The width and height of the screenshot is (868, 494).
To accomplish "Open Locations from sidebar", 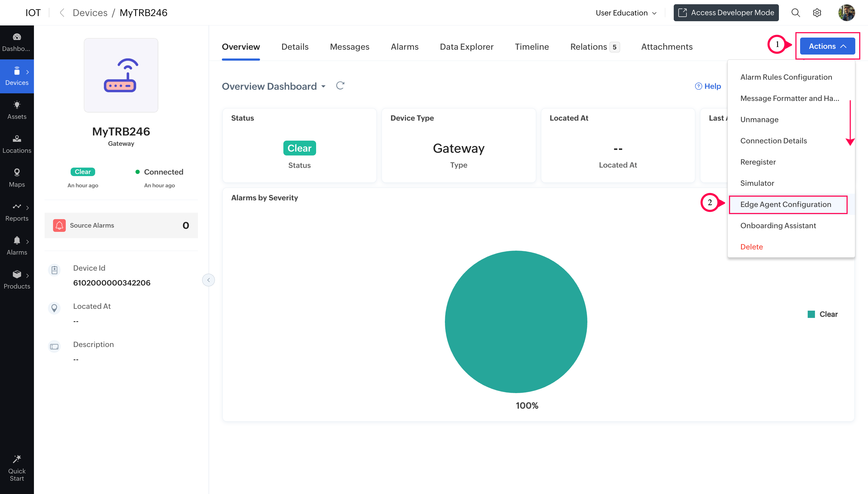I will pyautogui.click(x=17, y=144).
